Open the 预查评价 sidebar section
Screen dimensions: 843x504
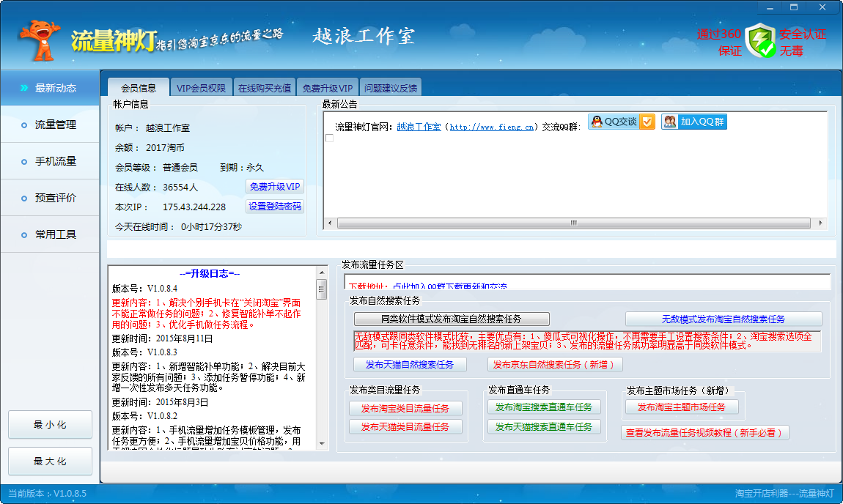[x=50, y=198]
